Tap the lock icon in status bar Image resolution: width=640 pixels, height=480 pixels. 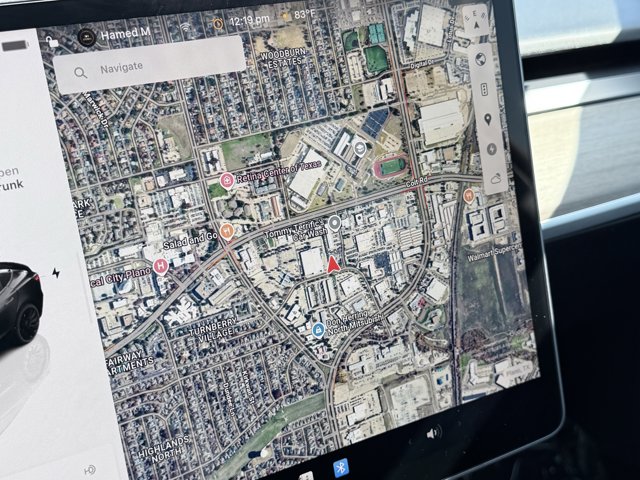[52, 42]
